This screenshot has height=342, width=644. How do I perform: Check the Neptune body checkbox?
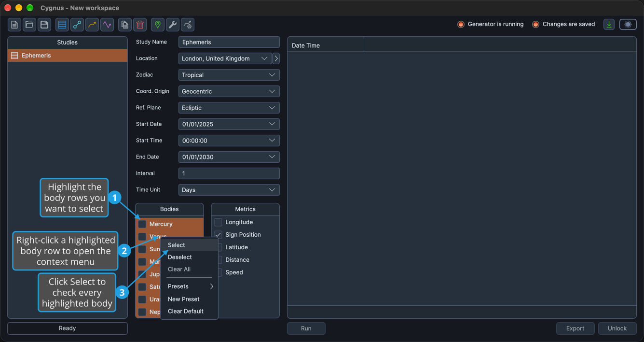click(x=142, y=312)
